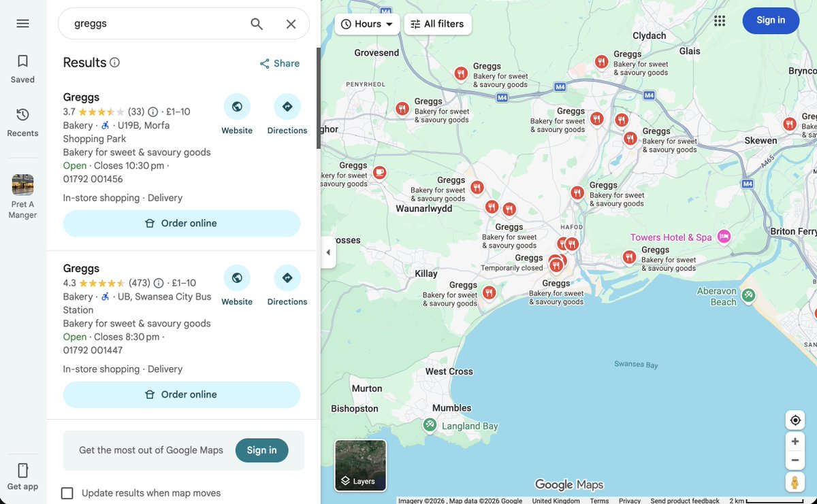Collapse the side panel arrow
Screen dimensions: 817x504
point(328,252)
